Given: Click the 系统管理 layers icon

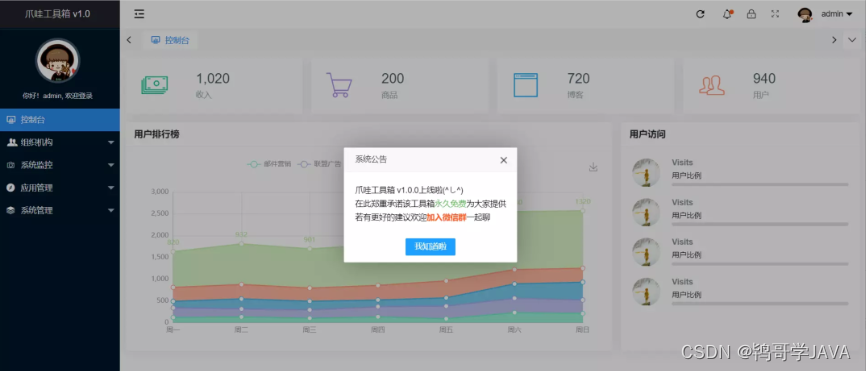Looking at the screenshot, I should (x=11, y=210).
